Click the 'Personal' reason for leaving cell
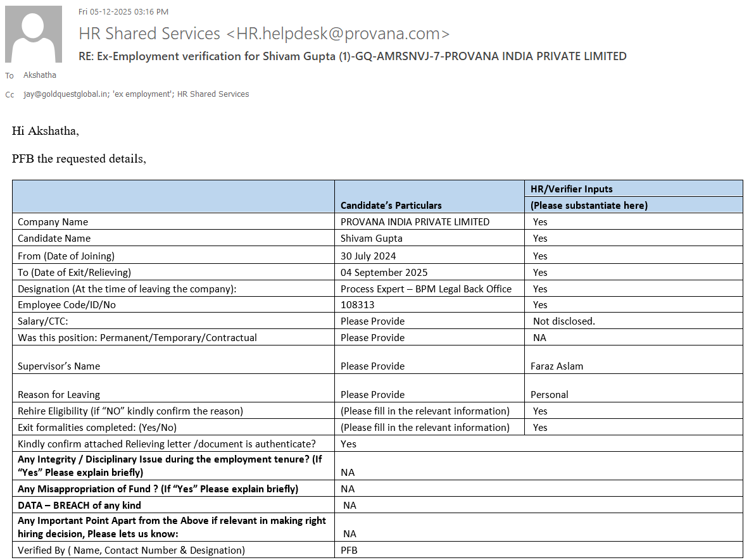 tap(549, 394)
